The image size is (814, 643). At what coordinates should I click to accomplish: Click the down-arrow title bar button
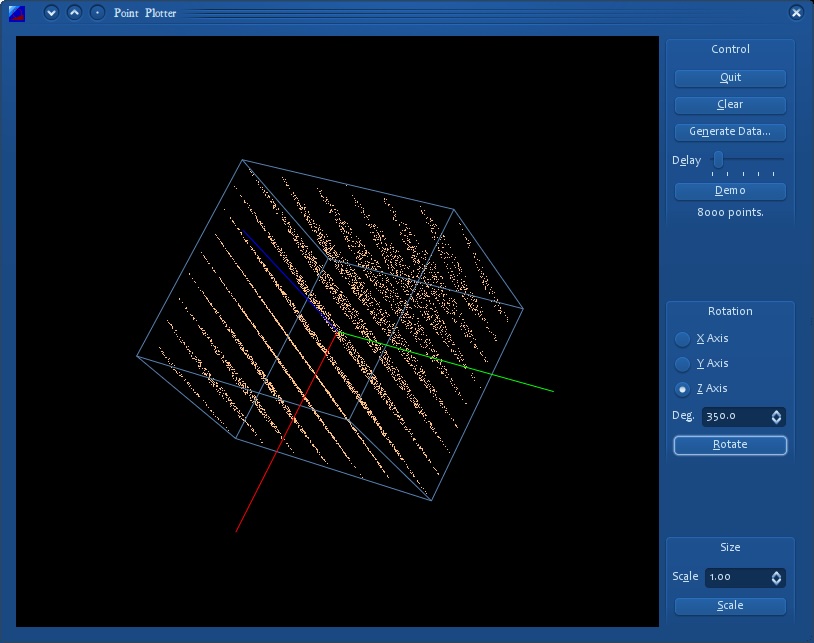click(x=51, y=13)
